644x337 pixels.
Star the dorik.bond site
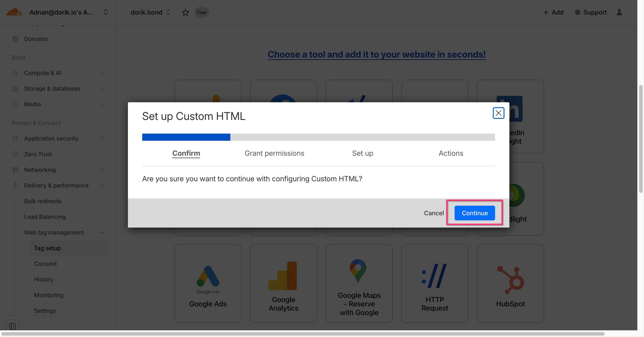tap(185, 12)
